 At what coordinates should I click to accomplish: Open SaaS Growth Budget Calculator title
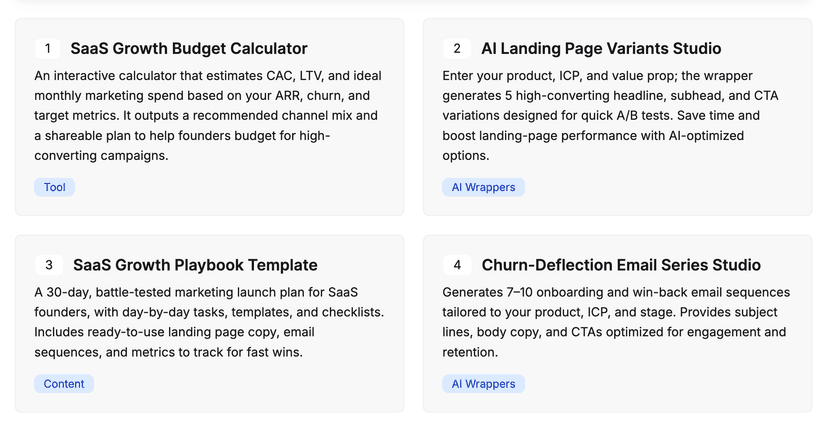click(189, 48)
